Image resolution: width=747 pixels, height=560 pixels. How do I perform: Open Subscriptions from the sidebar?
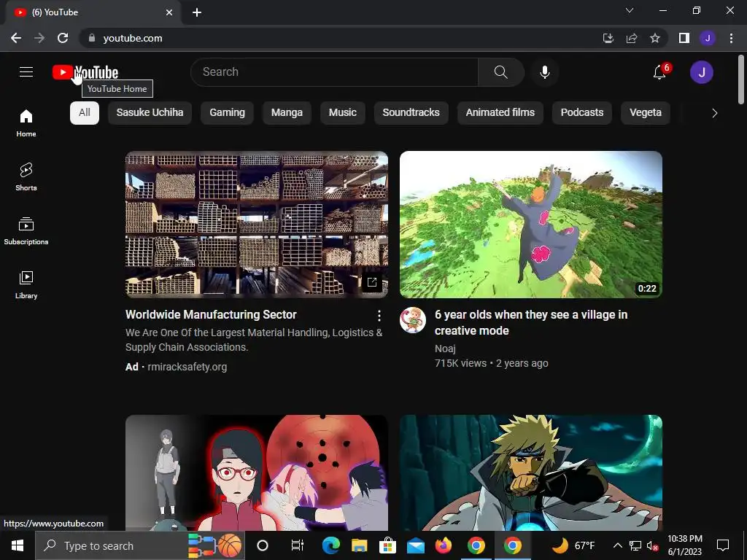tap(26, 230)
